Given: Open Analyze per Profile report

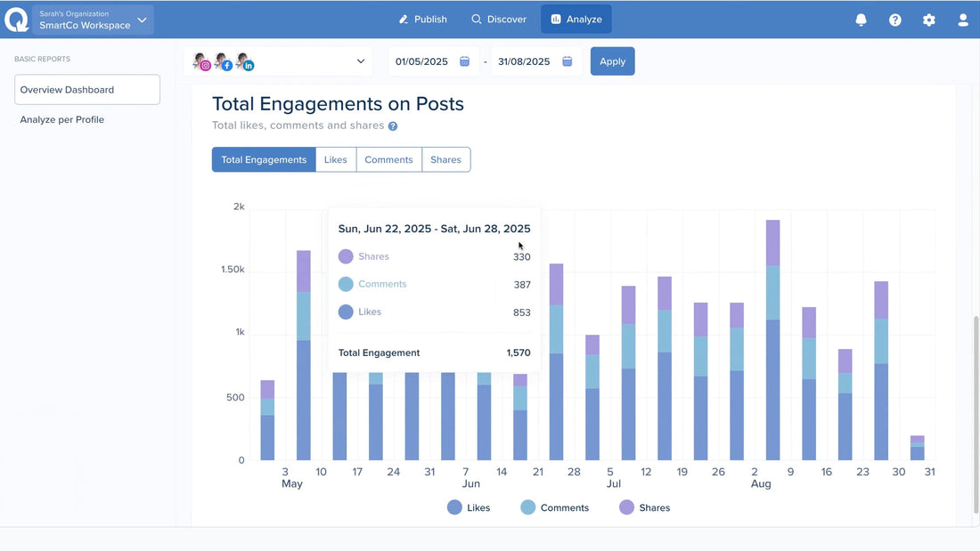Looking at the screenshot, I should 61,119.
